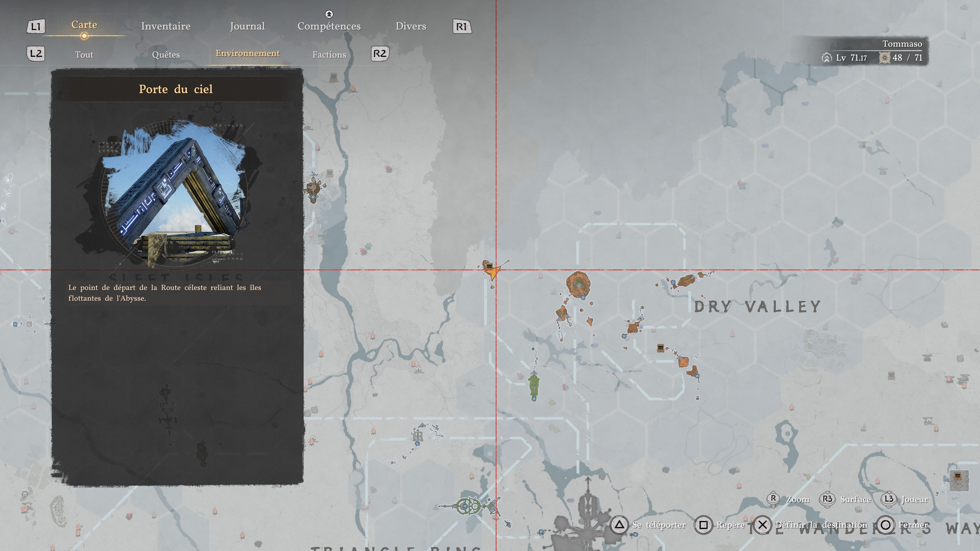The width and height of the screenshot is (980, 551).
Task: Select the Tout map filter
Action: click(84, 55)
